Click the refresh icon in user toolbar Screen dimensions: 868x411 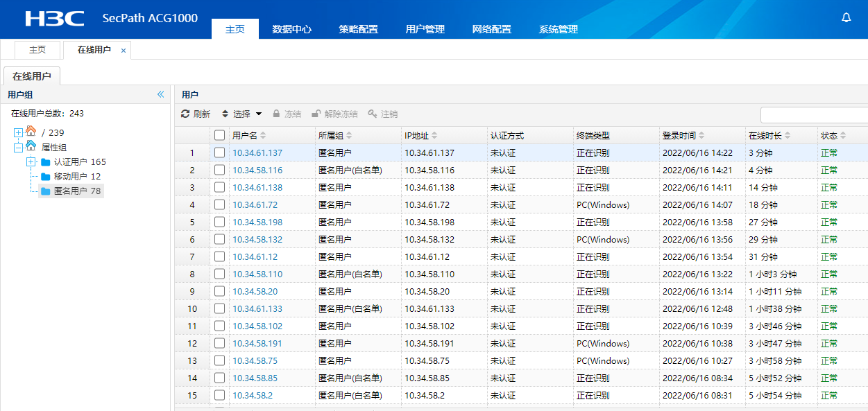click(185, 114)
